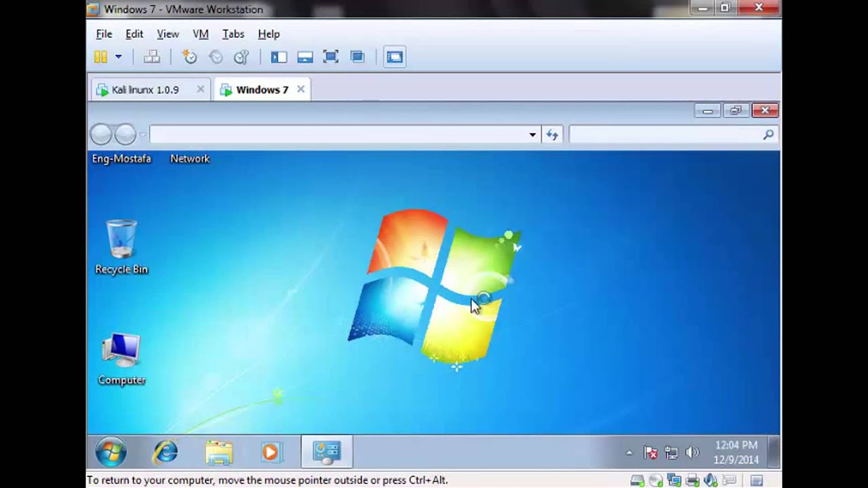Click the Explorer back navigation button

coord(101,134)
